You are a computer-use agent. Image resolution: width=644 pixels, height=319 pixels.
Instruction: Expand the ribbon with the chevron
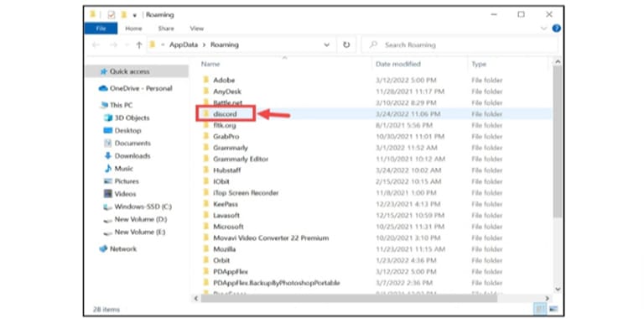(543, 29)
